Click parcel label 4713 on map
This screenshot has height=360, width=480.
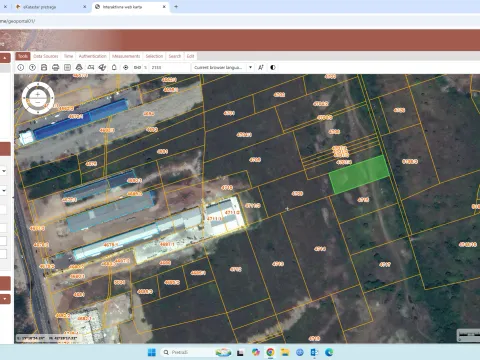point(278,264)
